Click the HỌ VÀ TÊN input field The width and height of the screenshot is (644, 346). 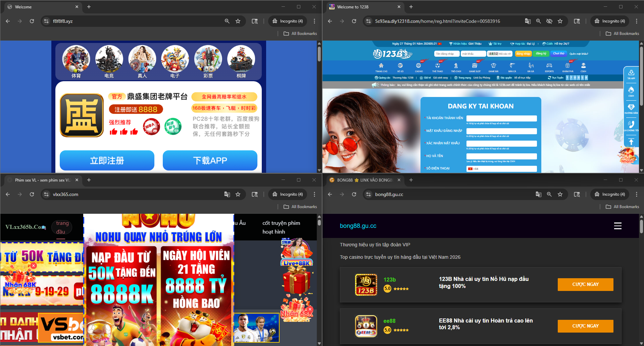coord(502,156)
